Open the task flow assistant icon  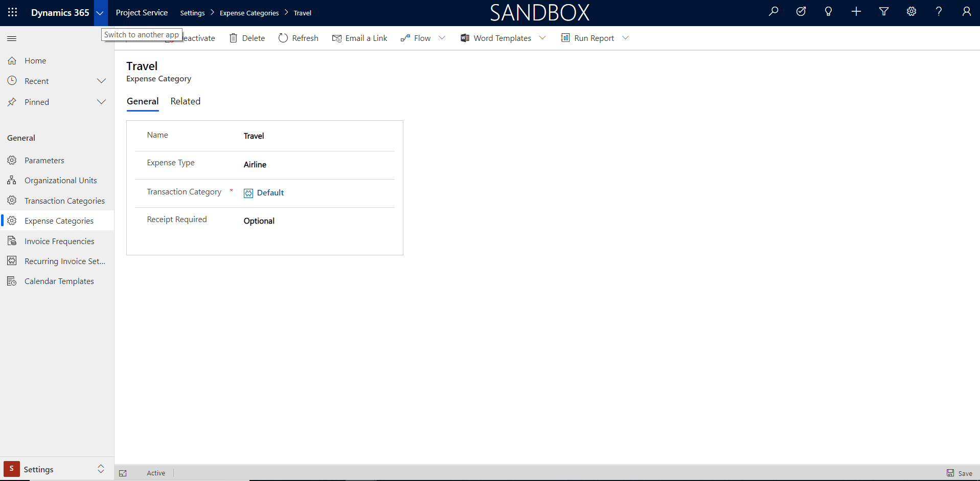pos(801,12)
